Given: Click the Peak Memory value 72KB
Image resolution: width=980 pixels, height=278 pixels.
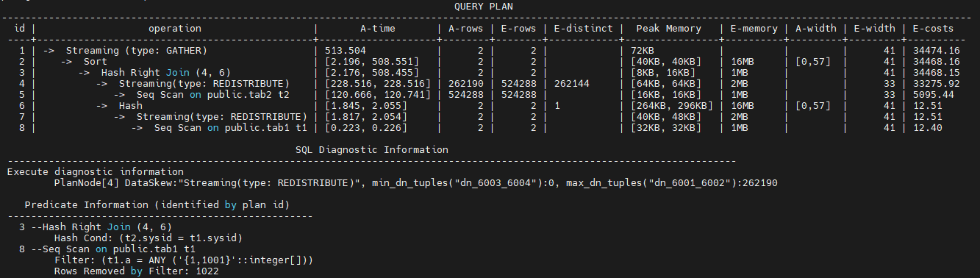Looking at the screenshot, I should [642, 51].
